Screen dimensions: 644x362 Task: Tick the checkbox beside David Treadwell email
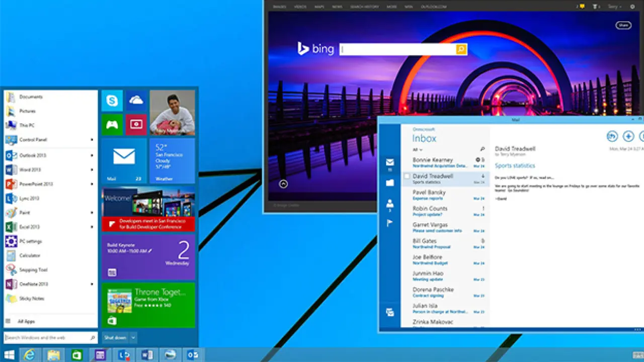pyautogui.click(x=407, y=176)
